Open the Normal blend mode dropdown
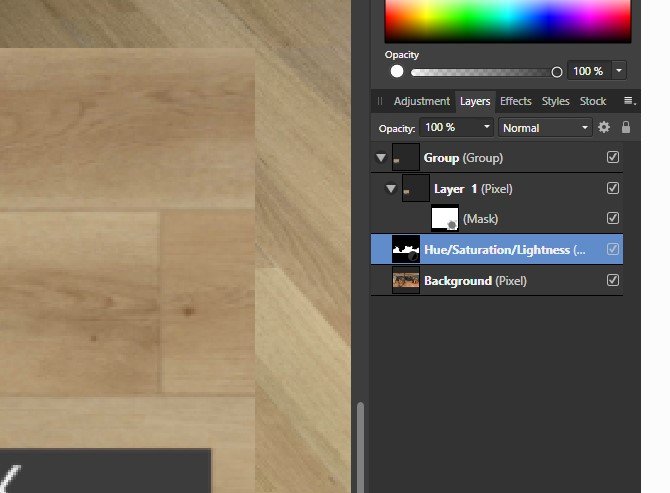Image resolution: width=670 pixels, height=493 pixels. point(545,128)
